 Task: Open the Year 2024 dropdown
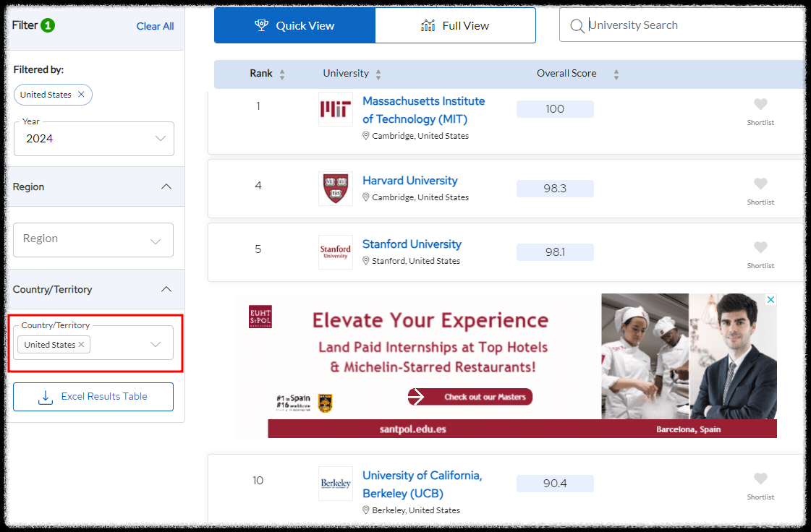(x=93, y=139)
